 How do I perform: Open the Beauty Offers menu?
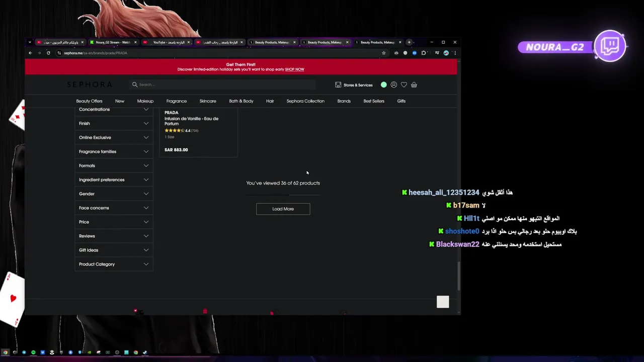tap(89, 101)
